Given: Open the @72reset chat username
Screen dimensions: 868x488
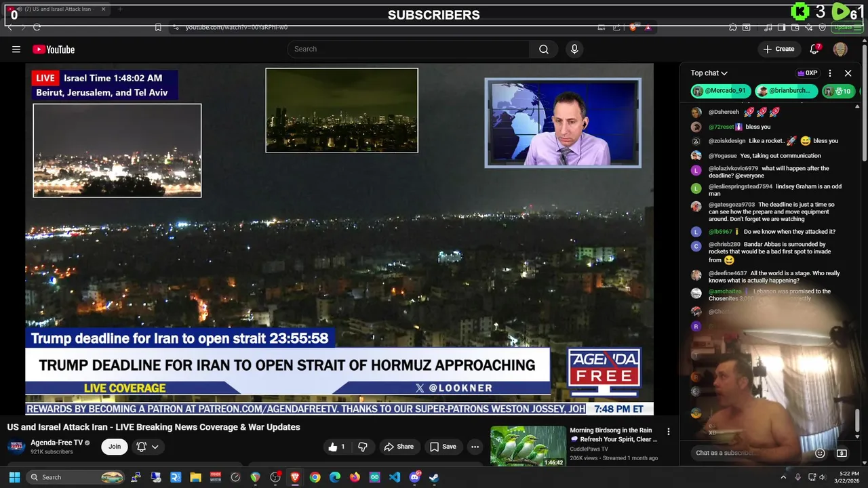Looking at the screenshot, I should [x=722, y=127].
